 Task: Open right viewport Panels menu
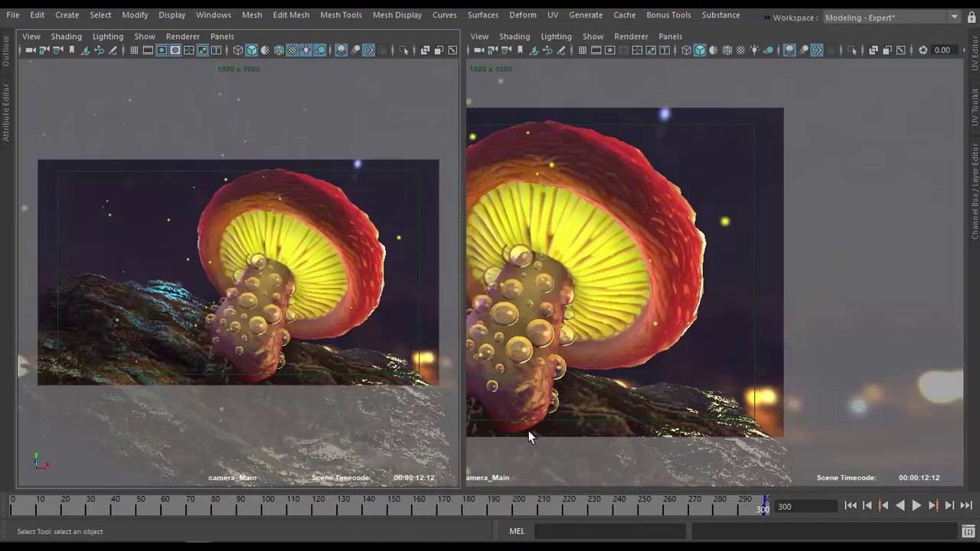[670, 36]
